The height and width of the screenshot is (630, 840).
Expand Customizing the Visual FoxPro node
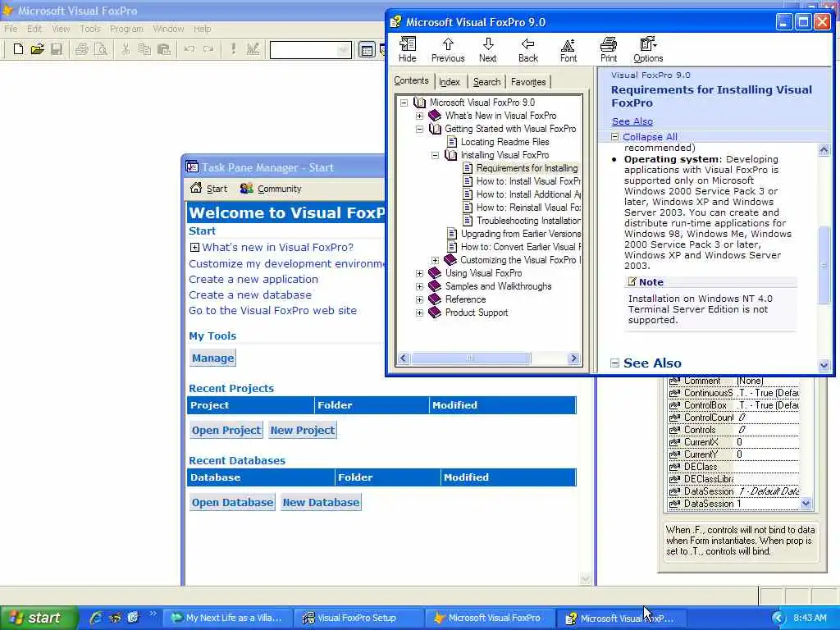(435, 260)
